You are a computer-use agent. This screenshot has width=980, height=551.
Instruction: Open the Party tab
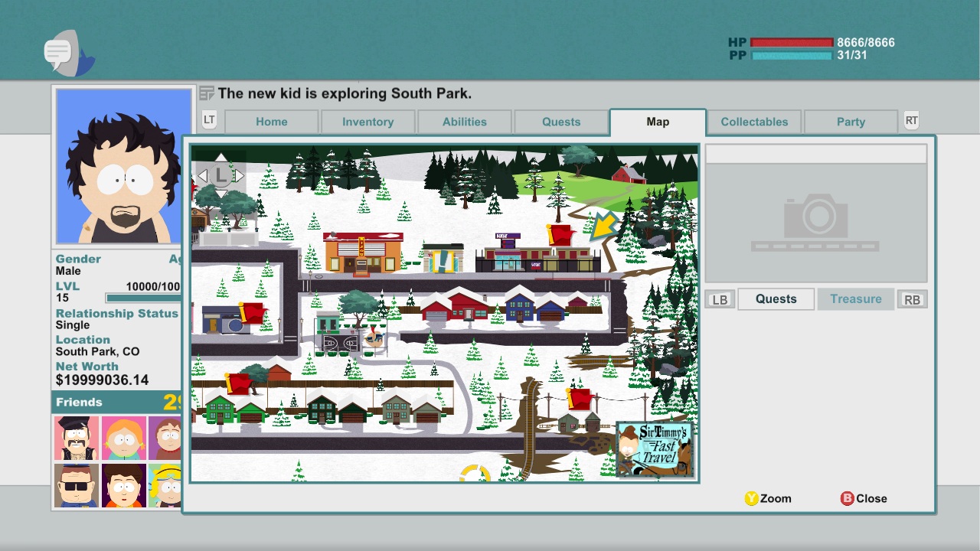click(x=851, y=122)
